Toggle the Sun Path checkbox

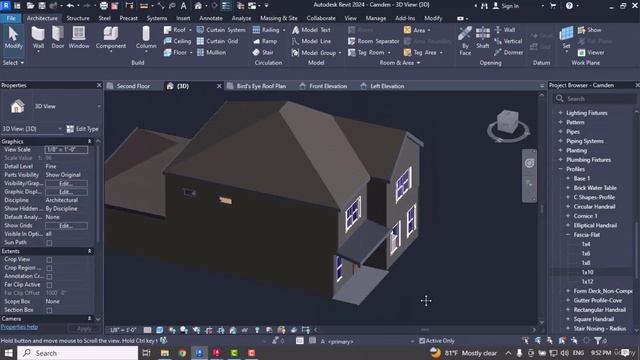click(x=49, y=242)
